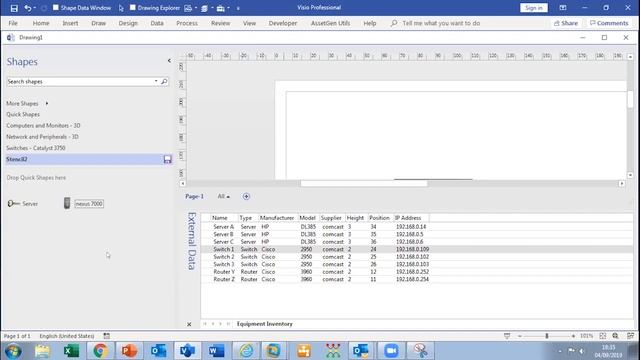Select the Server shape icon in stencil

coord(13,203)
